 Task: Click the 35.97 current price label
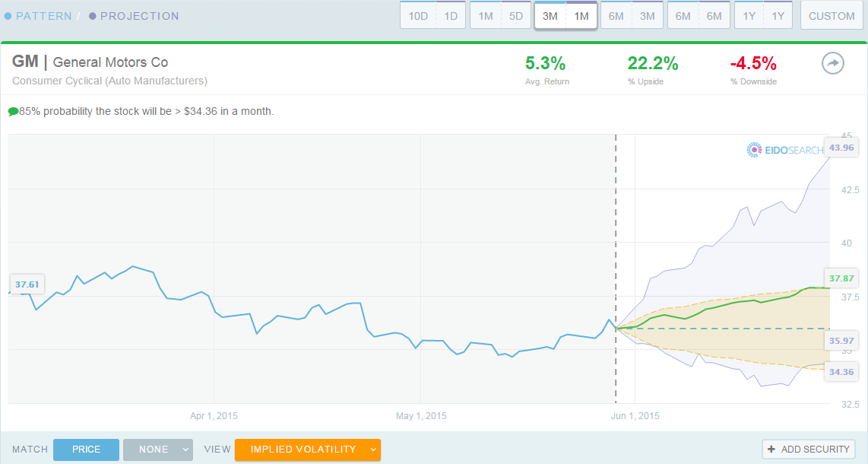tap(841, 341)
